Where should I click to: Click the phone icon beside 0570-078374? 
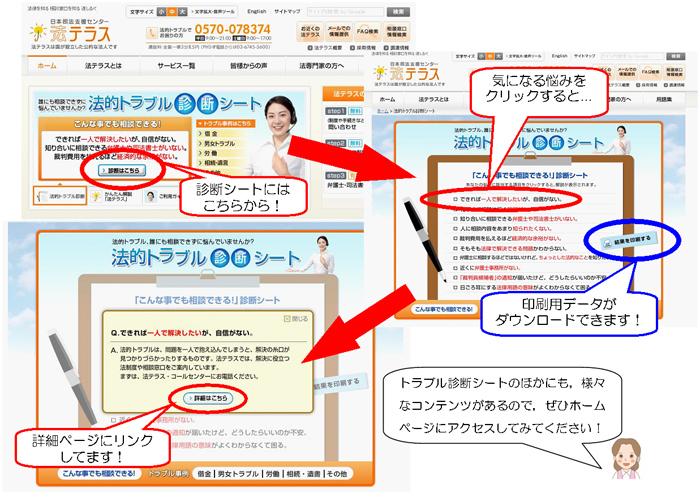click(152, 33)
